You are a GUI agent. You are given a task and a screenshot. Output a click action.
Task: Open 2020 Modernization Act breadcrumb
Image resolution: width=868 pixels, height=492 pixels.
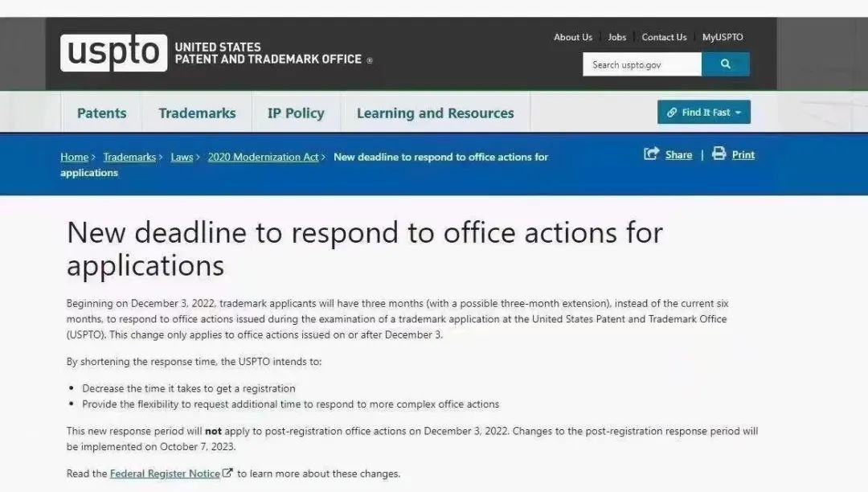click(263, 158)
